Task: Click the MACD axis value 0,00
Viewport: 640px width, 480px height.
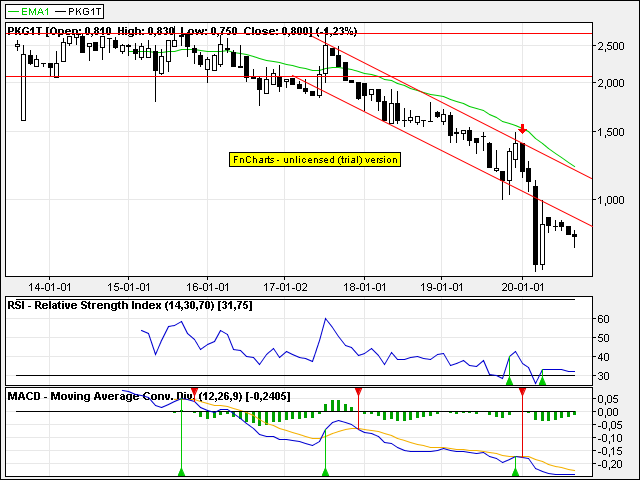Action: tap(608, 412)
